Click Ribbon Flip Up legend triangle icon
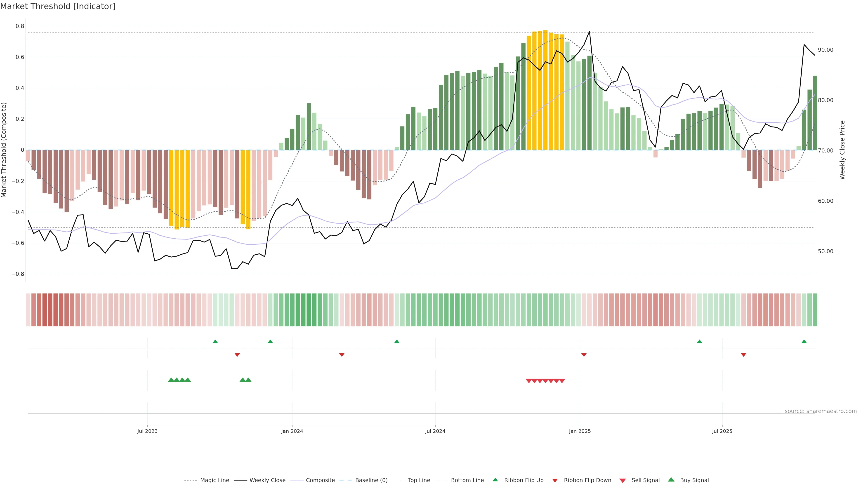This screenshot has width=868, height=488. [x=495, y=480]
